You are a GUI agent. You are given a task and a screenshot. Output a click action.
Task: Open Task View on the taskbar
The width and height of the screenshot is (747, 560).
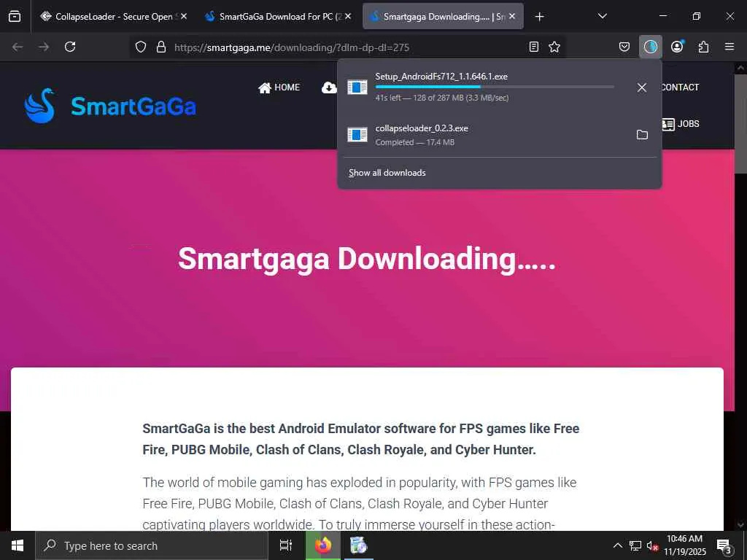click(x=285, y=545)
